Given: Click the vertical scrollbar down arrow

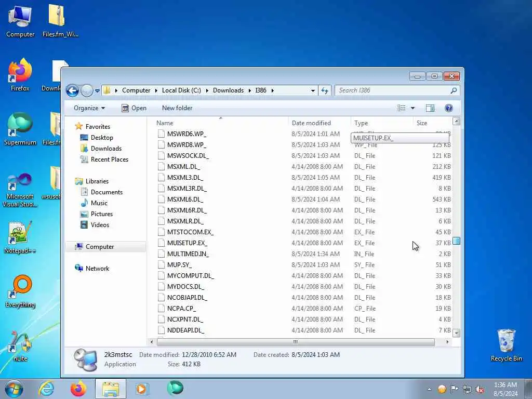Looking at the screenshot, I should 456,333.
